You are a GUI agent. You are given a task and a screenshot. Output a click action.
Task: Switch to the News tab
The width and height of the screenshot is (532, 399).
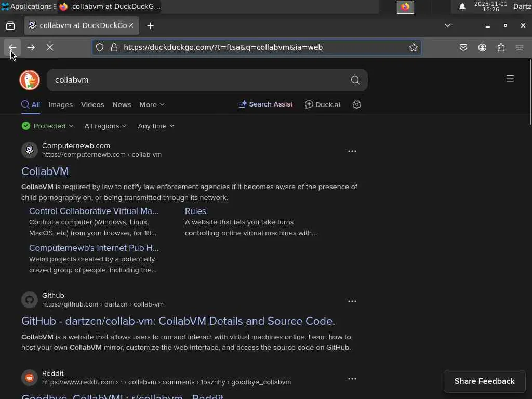pyautogui.click(x=122, y=104)
